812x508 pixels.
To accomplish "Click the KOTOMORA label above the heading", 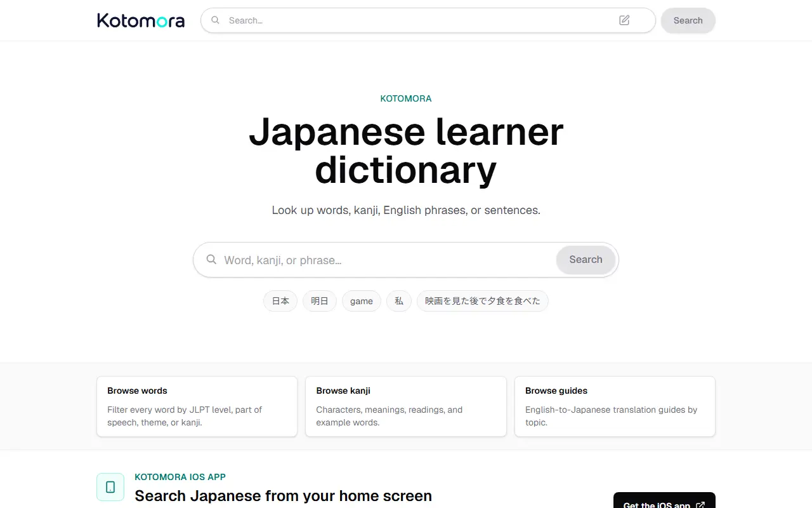I will click(406, 98).
